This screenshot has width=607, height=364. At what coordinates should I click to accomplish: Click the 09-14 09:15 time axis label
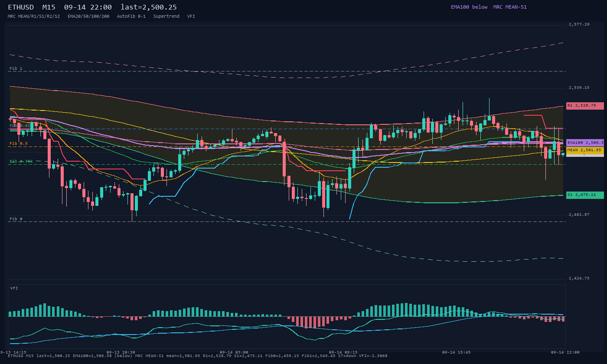pos(343,352)
